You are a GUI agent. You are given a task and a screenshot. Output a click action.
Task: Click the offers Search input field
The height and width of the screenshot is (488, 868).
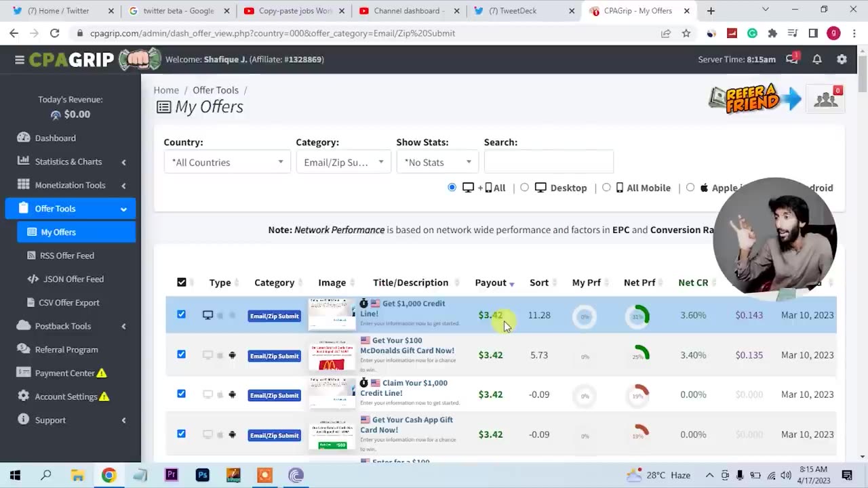[549, 162]
